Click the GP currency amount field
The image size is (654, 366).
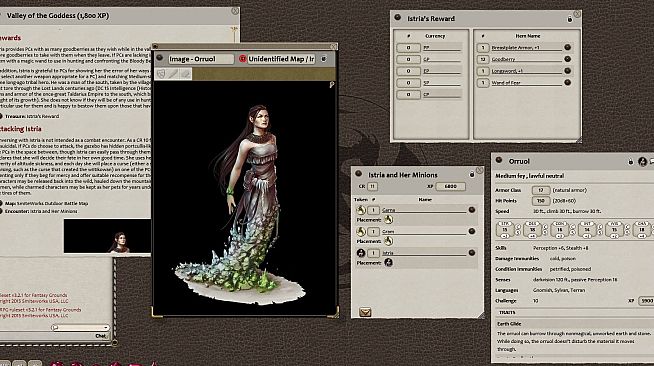click(x=408, y=59)
